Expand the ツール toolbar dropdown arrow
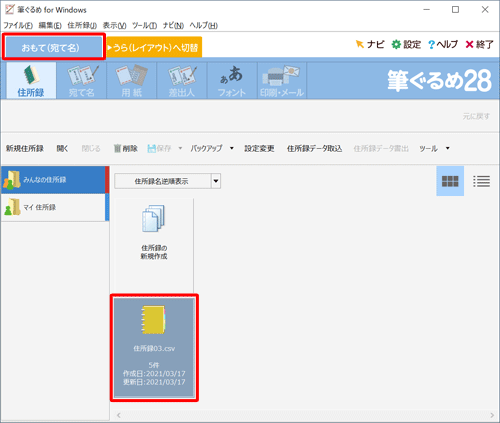The width and height of the screenshot is (500, 423). click(448, 148)
